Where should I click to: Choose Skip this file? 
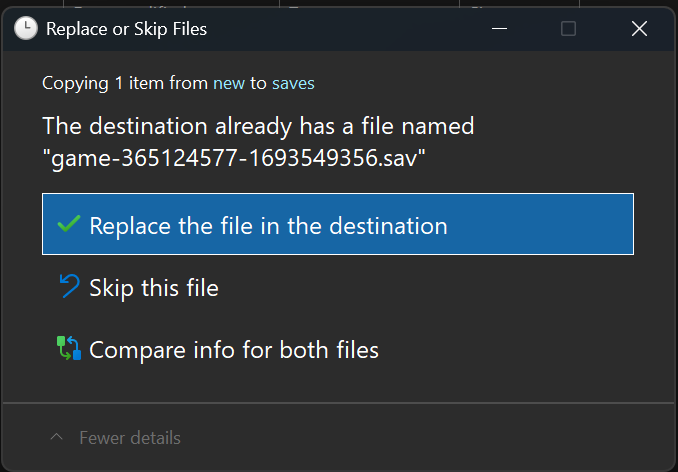point(153,288)
